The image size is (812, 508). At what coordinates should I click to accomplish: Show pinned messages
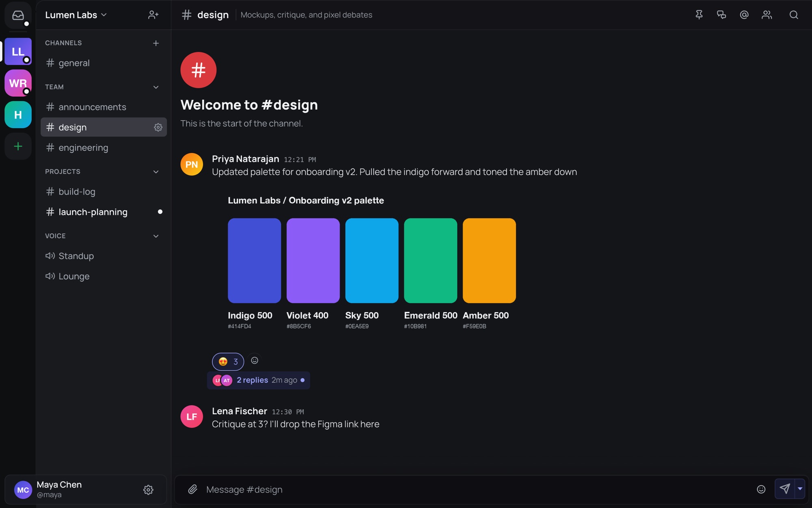coord(699,15)
